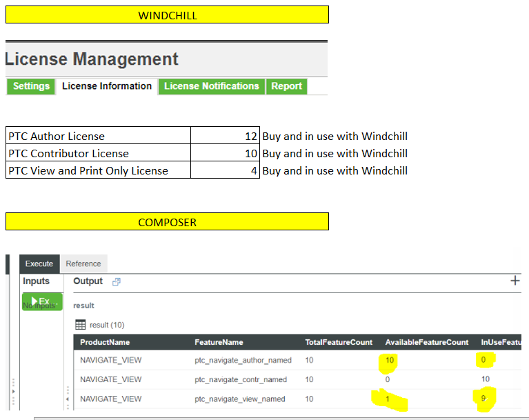529x420 pixels.
Task: Click the COMPOSER yellow header cell
Action: [168, 221]
